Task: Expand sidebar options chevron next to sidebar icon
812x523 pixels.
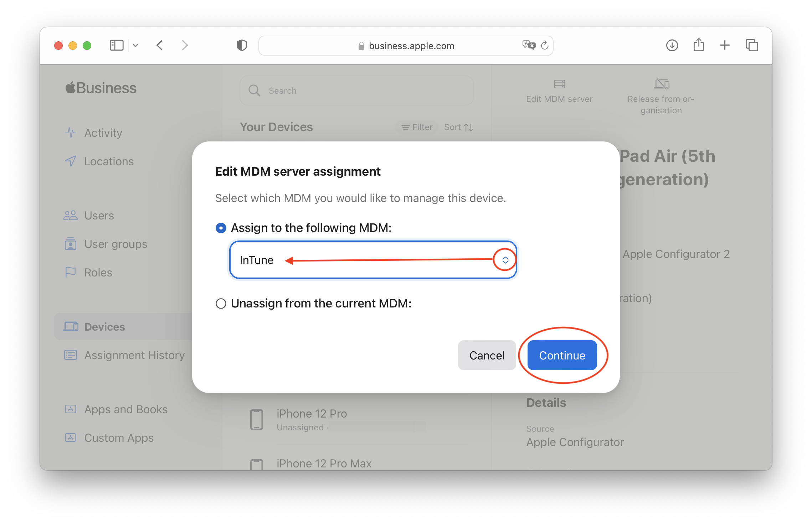Action: 135,45
